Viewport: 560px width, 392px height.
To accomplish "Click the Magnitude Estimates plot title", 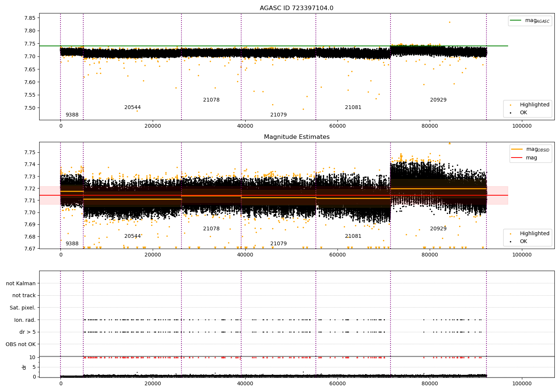I will (297, 137).
